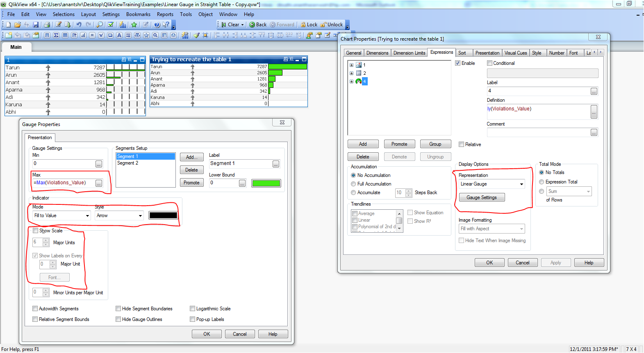The image size is (644, 353).
Task: Click the Reload document icon
Action: coord(68,25)
